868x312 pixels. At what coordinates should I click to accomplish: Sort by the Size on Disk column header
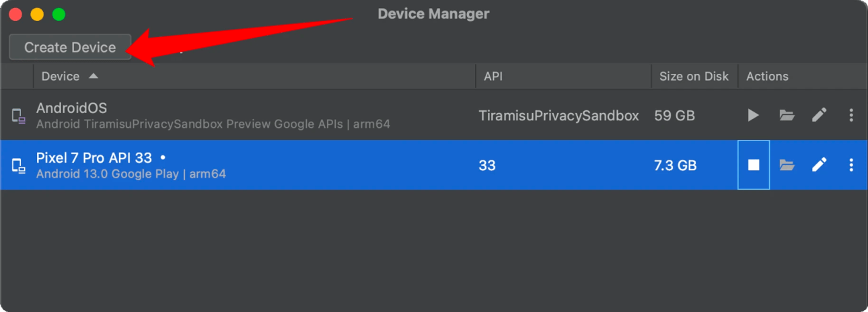(x=694, y=77)
